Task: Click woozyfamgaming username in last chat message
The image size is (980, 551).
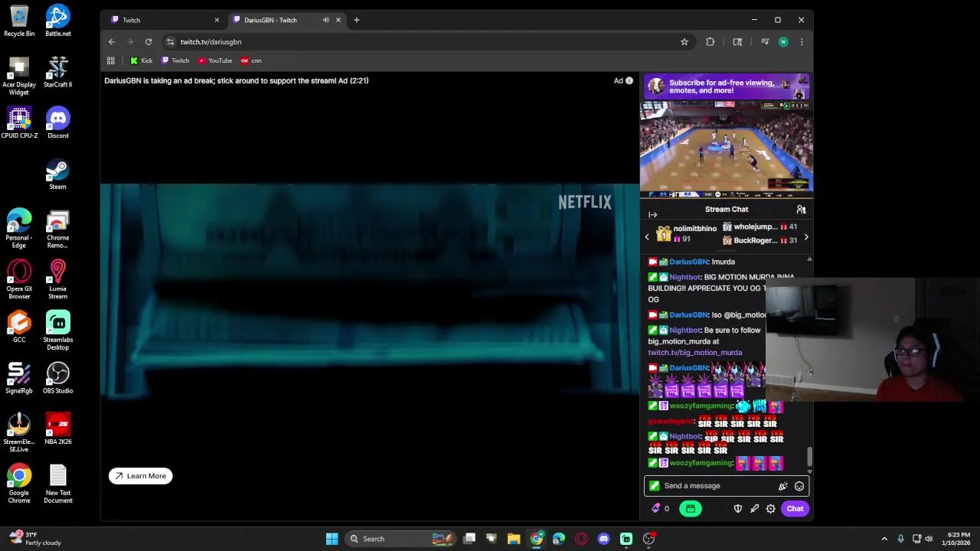Action: point(701,463)
